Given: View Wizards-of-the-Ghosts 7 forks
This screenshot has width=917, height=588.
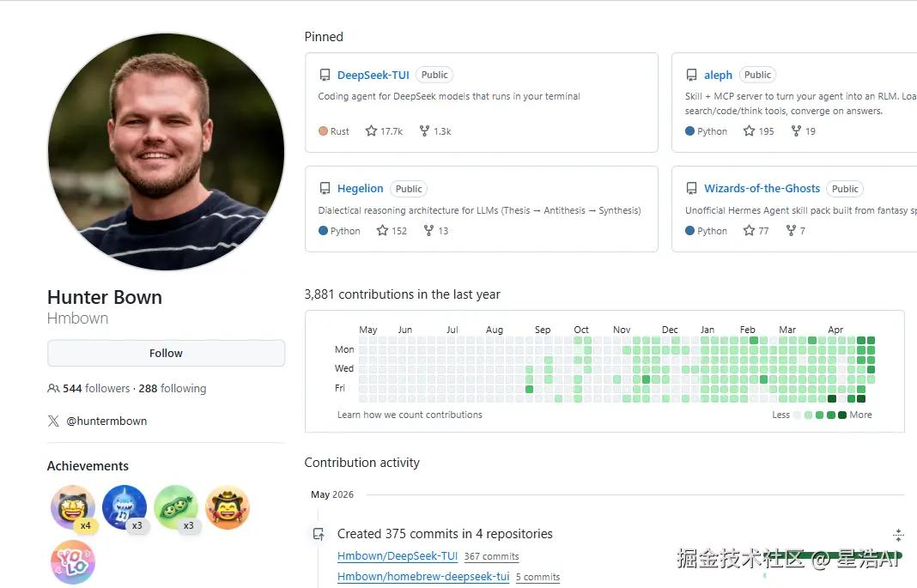Looking at the screenshot, I should (795, 231).
